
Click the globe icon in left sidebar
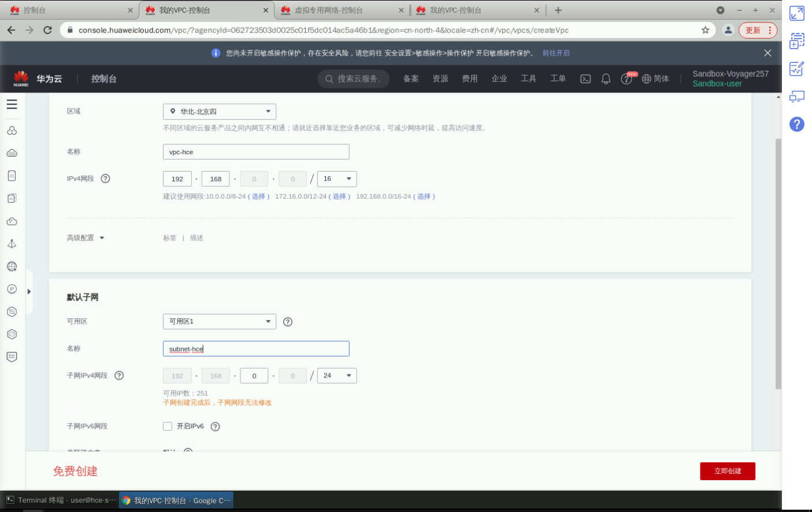(12, 266)
